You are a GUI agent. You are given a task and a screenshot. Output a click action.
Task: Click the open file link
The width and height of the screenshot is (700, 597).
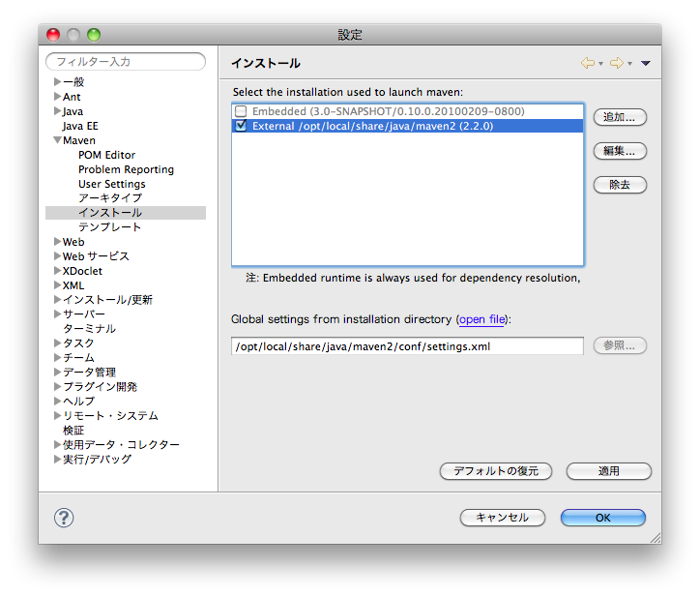(481, 319)
